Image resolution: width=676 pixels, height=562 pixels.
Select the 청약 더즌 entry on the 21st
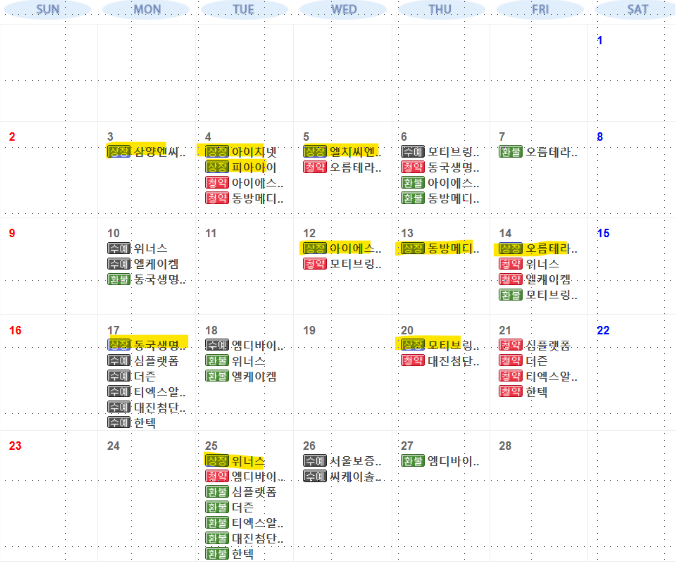[523, 360]
